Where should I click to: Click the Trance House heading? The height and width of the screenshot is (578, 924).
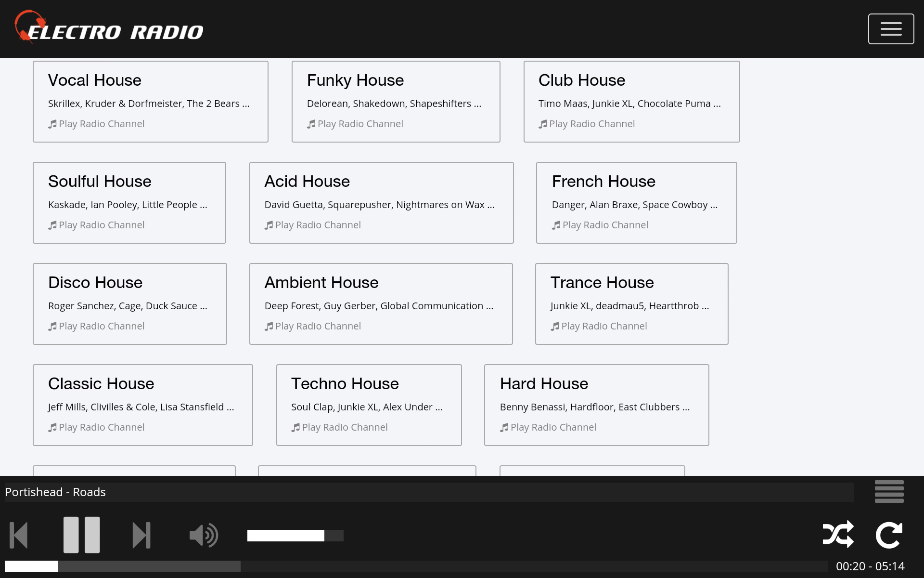602,282
